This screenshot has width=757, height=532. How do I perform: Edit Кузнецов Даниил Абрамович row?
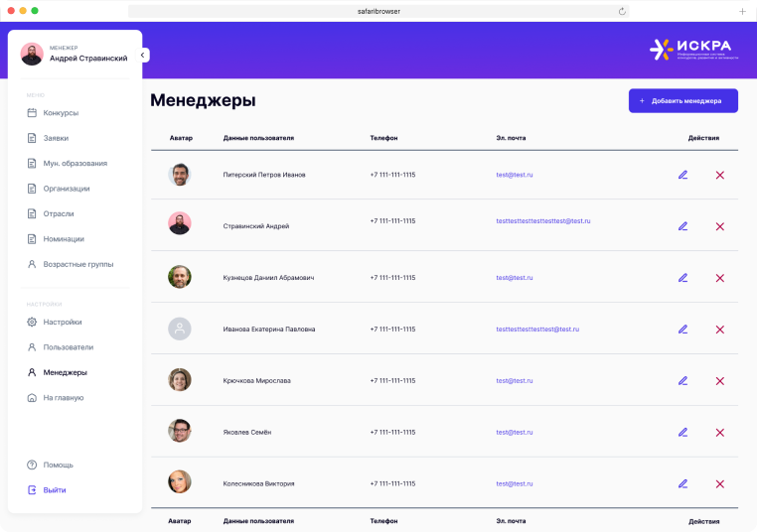point(682,278)
